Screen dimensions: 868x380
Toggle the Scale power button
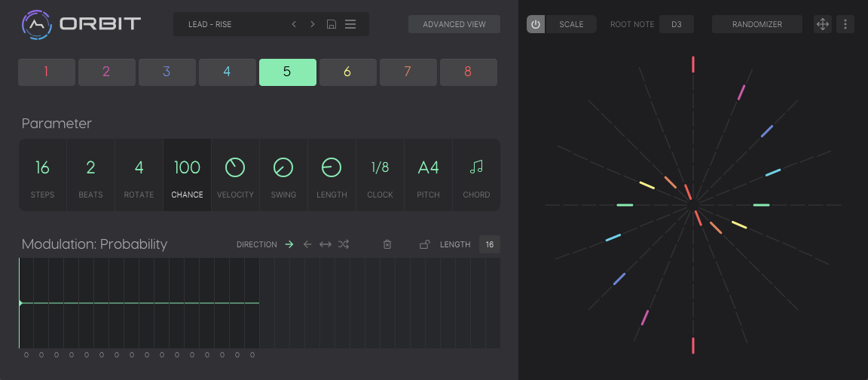(x=536, y=24)
